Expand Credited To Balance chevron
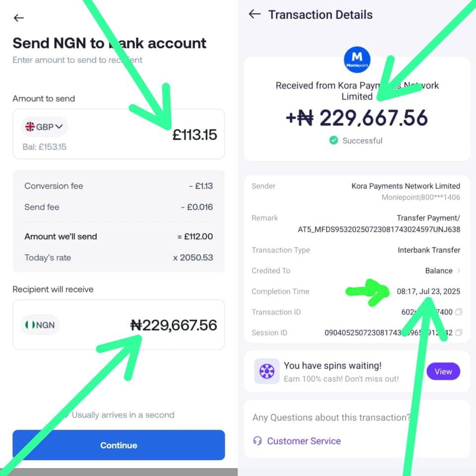Image resolution: width=476 pixels, height=476 pixels. pos(459,271)
